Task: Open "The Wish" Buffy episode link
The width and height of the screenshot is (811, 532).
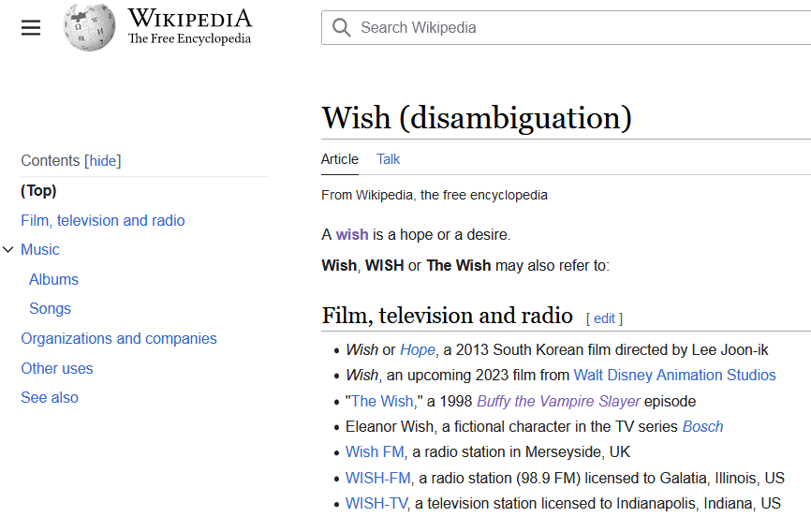Action: click(x=382, y=401)
